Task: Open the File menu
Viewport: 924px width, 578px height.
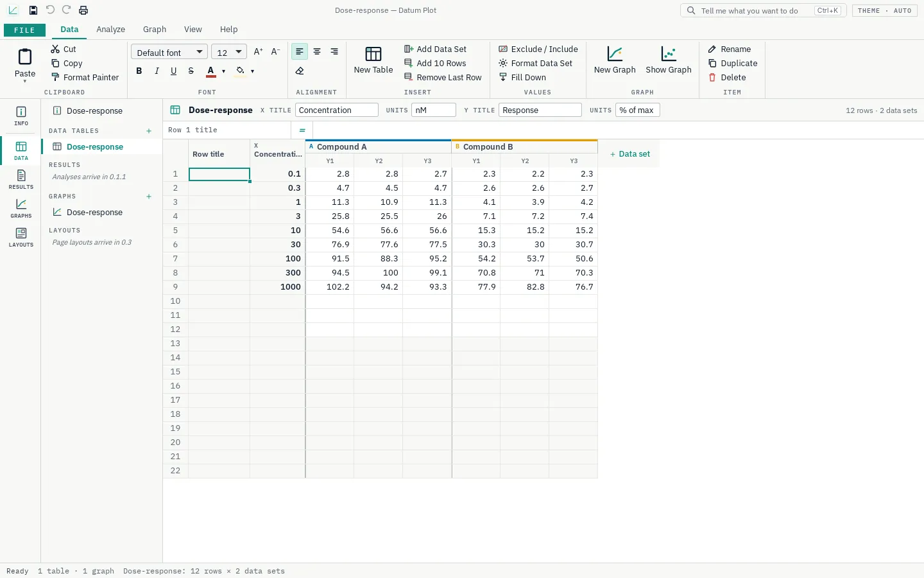Action: tap(24, 30)
